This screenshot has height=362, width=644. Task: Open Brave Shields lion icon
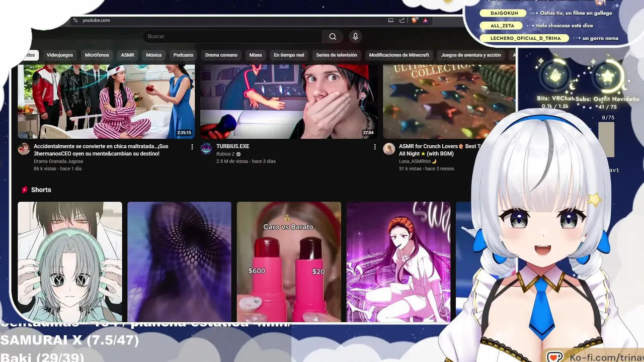414,20
